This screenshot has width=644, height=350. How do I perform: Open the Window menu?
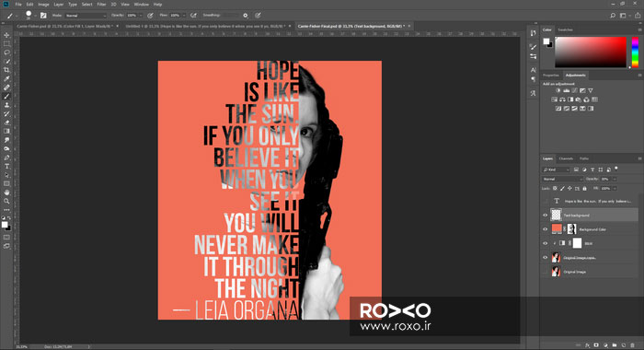(142, 4)
